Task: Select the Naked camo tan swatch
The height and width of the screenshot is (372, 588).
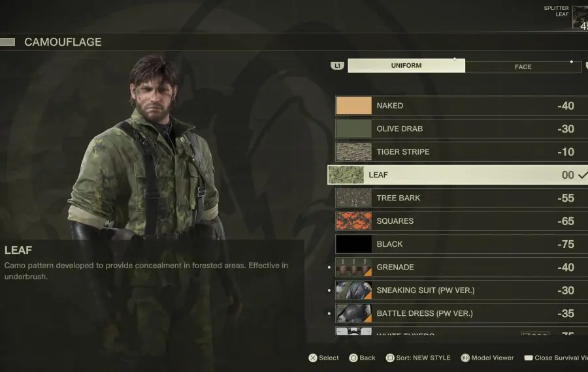Action: 353,106
